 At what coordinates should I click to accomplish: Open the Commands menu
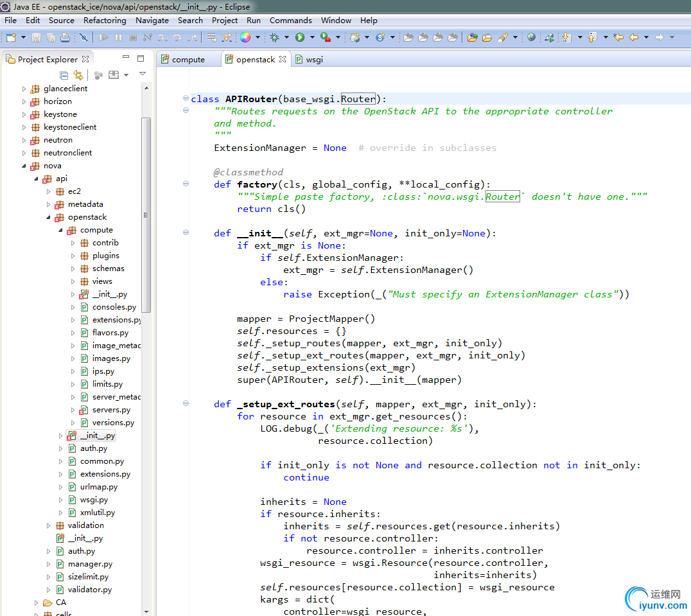(291, 21)
